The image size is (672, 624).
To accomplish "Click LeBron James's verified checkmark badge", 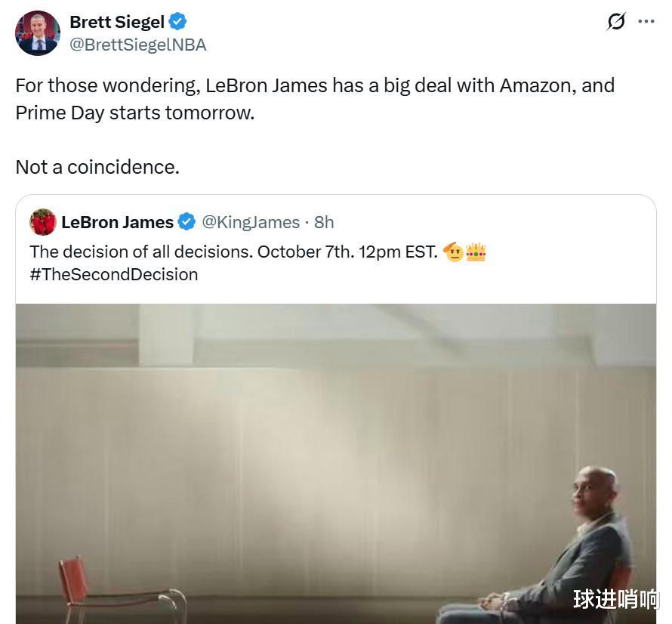I will [186, 222].
